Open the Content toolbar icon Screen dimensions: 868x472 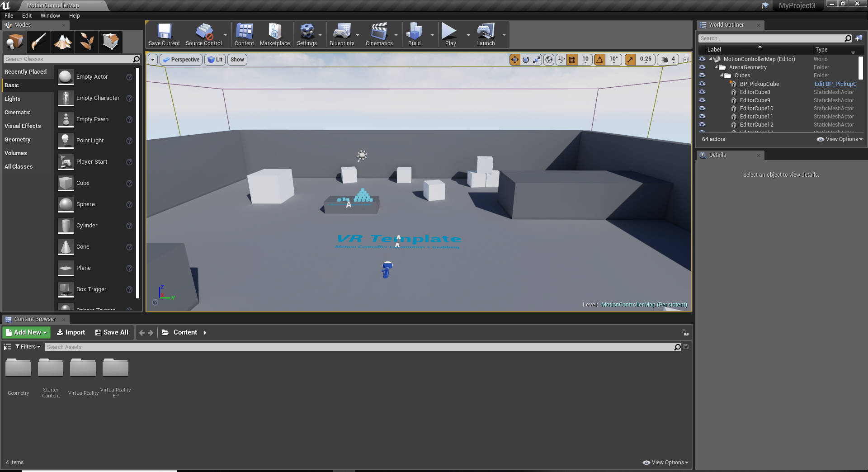point(244,35)
